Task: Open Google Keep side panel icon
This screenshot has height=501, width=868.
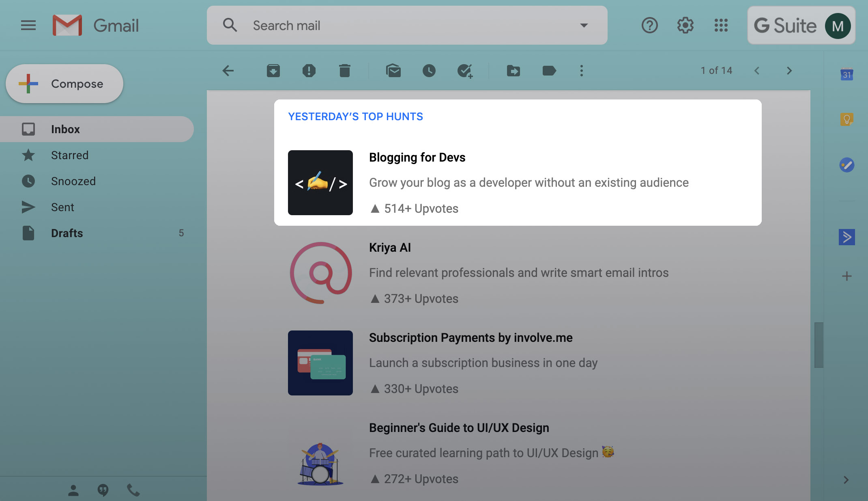Action: [x=847, y=119]
